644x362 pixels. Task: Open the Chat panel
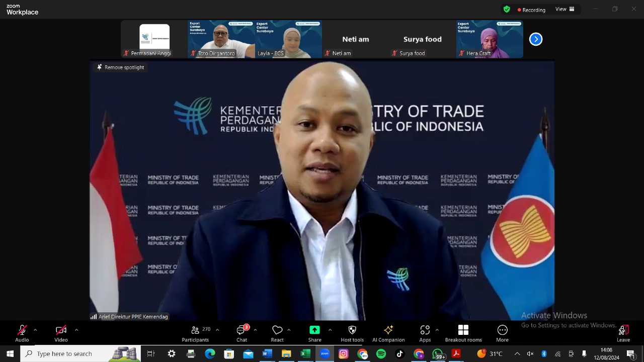click(242, 333)
